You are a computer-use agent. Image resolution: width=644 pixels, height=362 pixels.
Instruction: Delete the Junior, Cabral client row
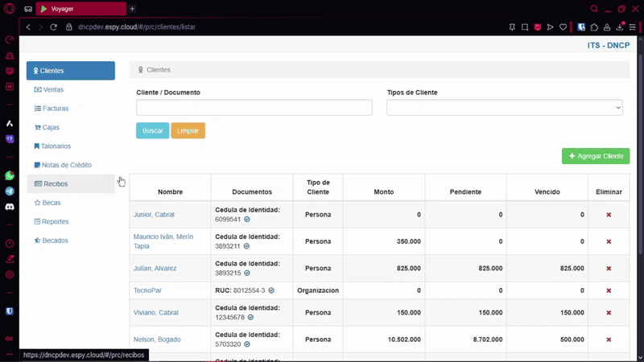tap(609, 215)
